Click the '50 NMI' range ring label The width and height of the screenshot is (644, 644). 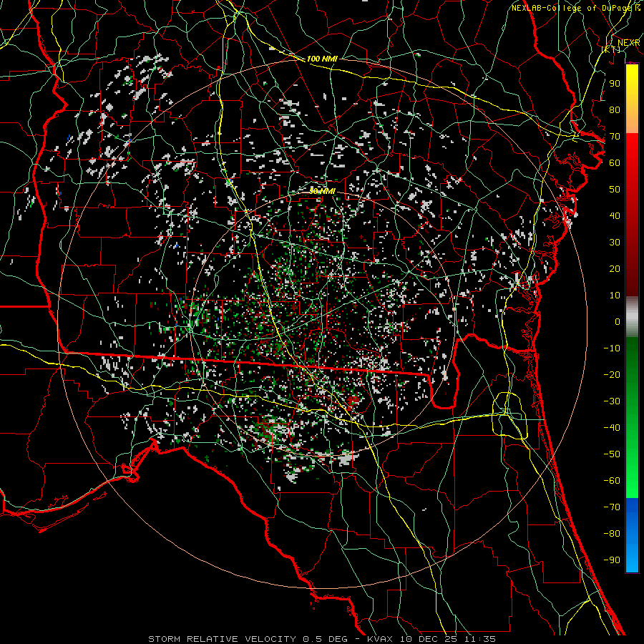click(x=322, y=191)
